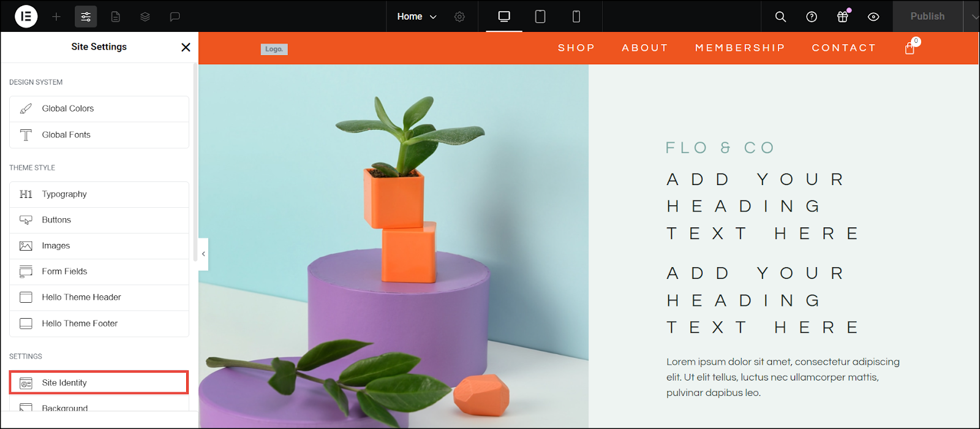Click the panel vertical scrollbar

[x=195, y=162]
